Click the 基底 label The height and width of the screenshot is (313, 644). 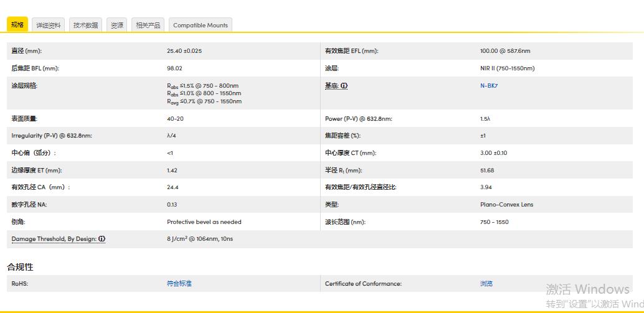coord(332,86)
